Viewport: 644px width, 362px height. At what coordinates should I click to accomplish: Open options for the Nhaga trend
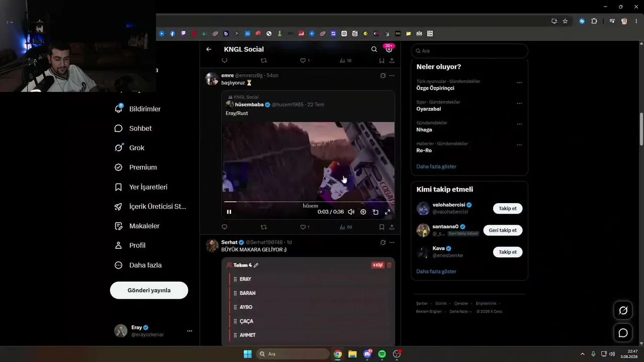(519, 124)
